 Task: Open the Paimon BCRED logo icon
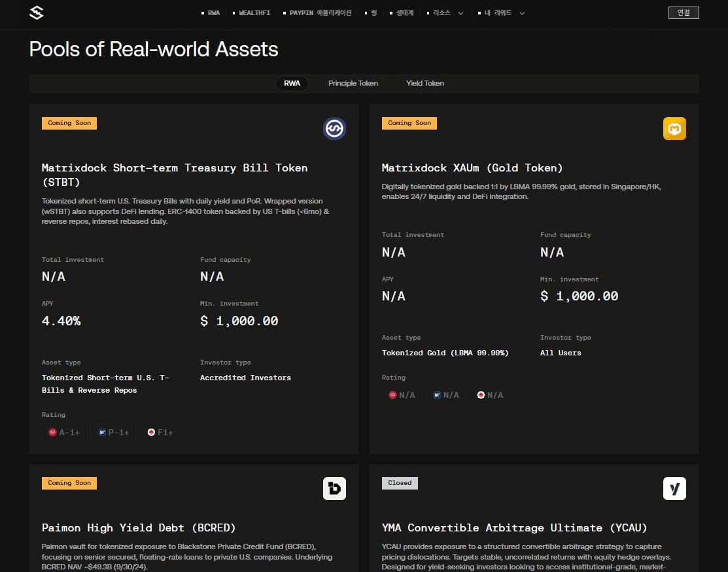pyautogui.click(x=334, y=488)
